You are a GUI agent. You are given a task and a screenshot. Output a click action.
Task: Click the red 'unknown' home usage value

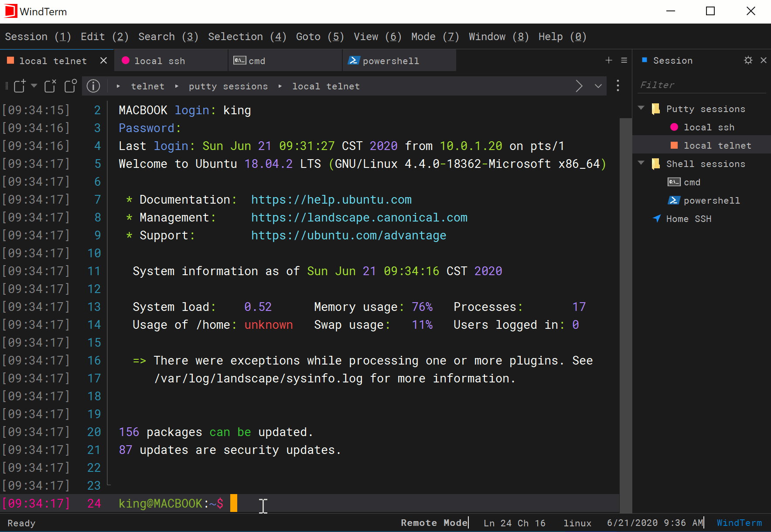pos(269,325)
